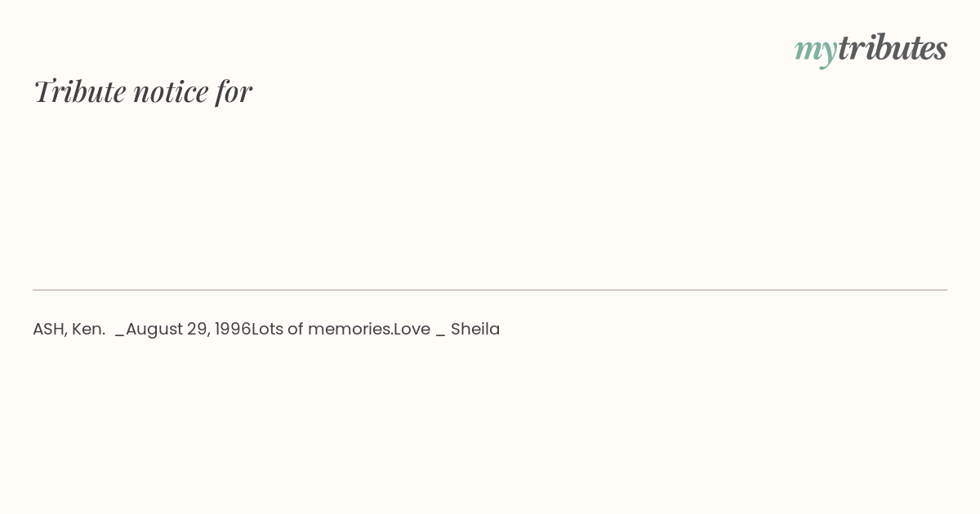
Task: Click the signer name "Sheila"
Action: click(475, 329)
